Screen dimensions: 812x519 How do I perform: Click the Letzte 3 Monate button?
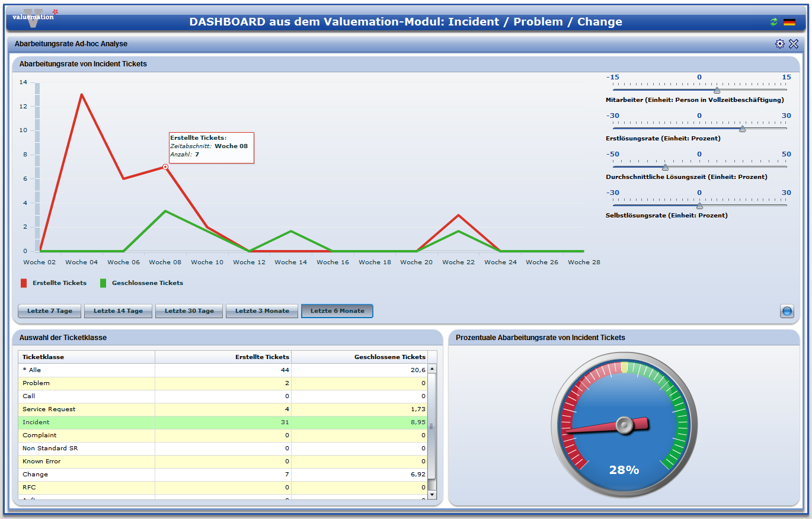pos(261,310)
